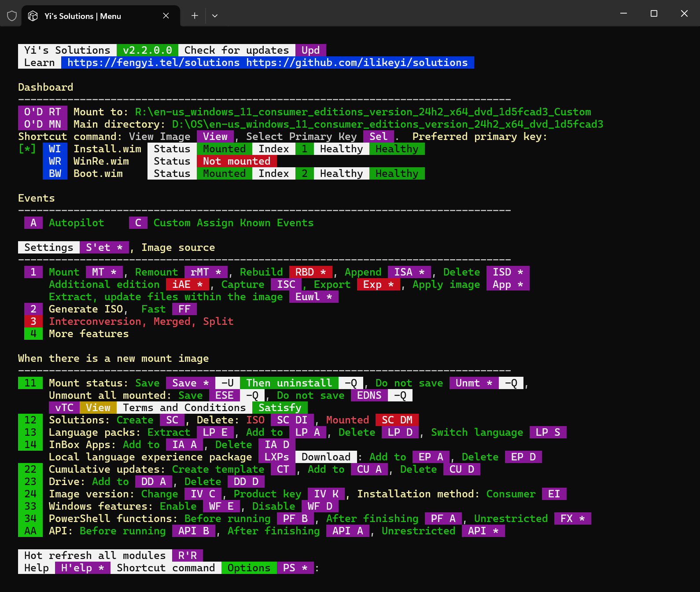
Task: Open the fengyi.tel/solutions link
Action: point(153,63)
